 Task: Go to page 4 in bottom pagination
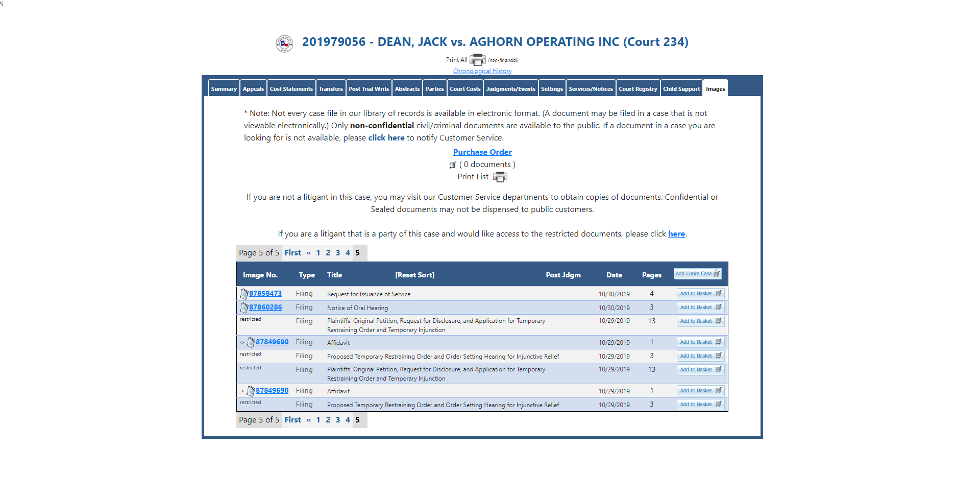348,420
